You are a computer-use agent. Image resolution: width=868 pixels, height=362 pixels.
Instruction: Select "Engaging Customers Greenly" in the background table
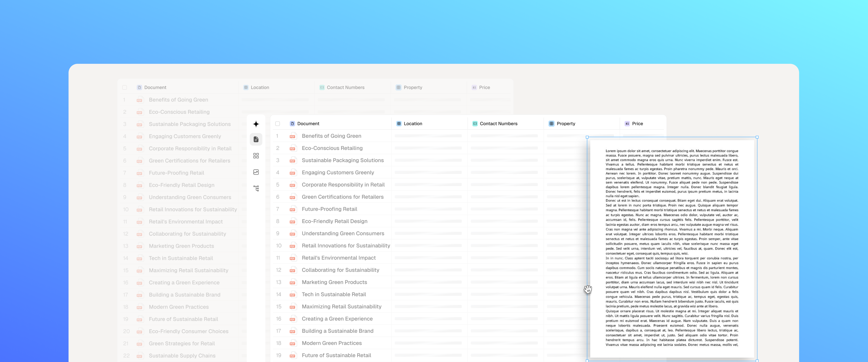pos(185,136)
